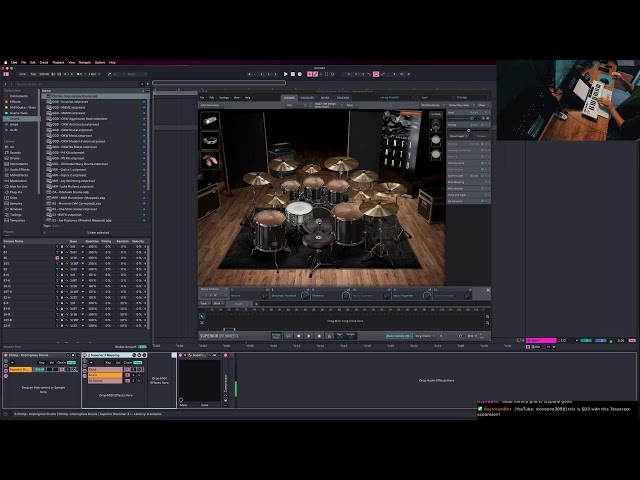Screen dimensions: 640x480
Task: Open the Navigate menu in Live
Action: 85,62
